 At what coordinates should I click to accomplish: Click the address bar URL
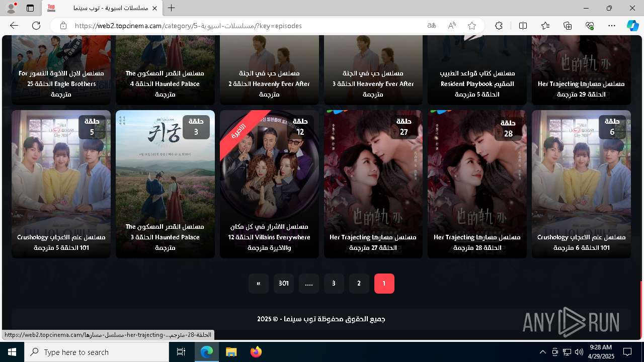(188, 26)
